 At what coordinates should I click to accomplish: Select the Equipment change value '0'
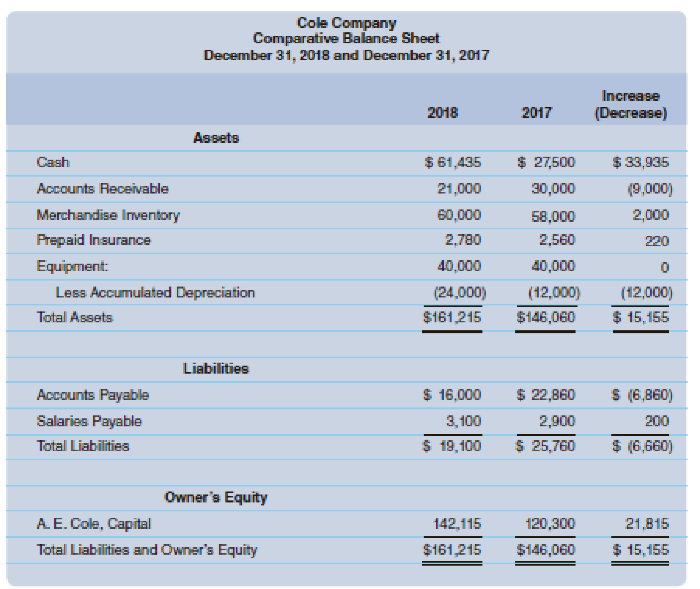click(x=665, y=268)
